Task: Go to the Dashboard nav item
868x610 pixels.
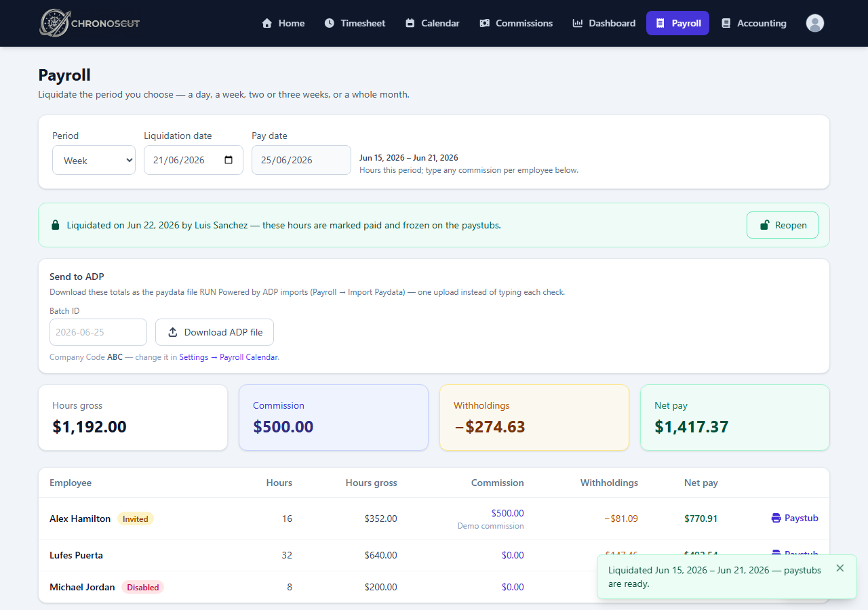Action: pyautogui.click(x=604, y=23)
